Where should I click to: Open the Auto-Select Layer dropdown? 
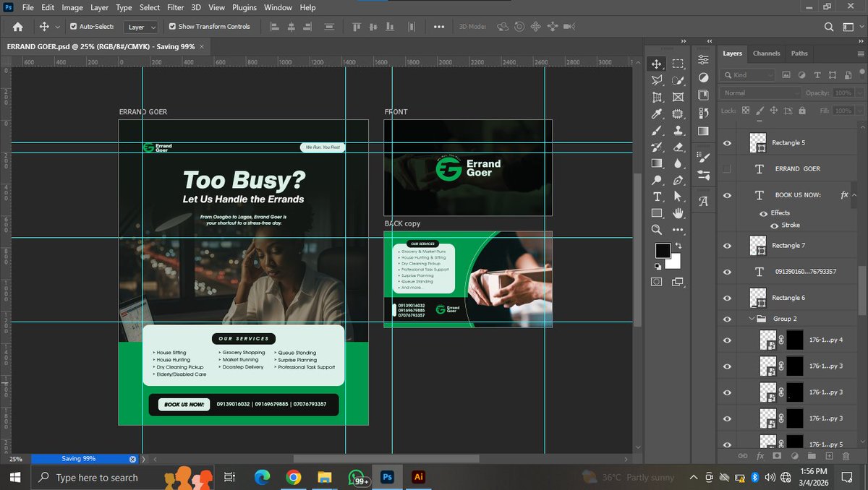(141, 27)
